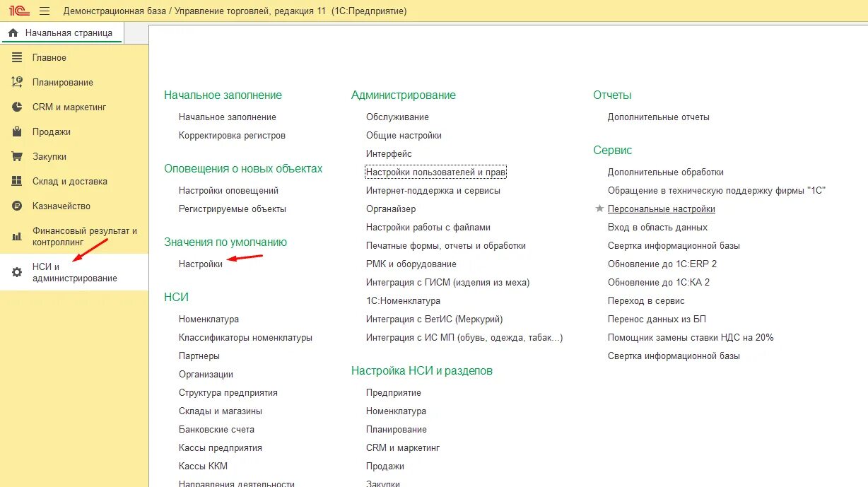The width and height of the screenshot is (868, 487).
Task: Select НСИ и администрирование section
Action: (x=74, y=273)
